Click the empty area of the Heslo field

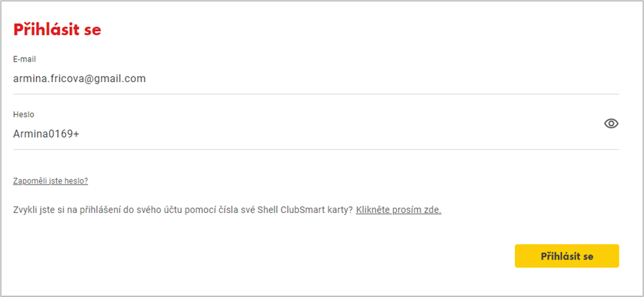[x=341, y=134]
